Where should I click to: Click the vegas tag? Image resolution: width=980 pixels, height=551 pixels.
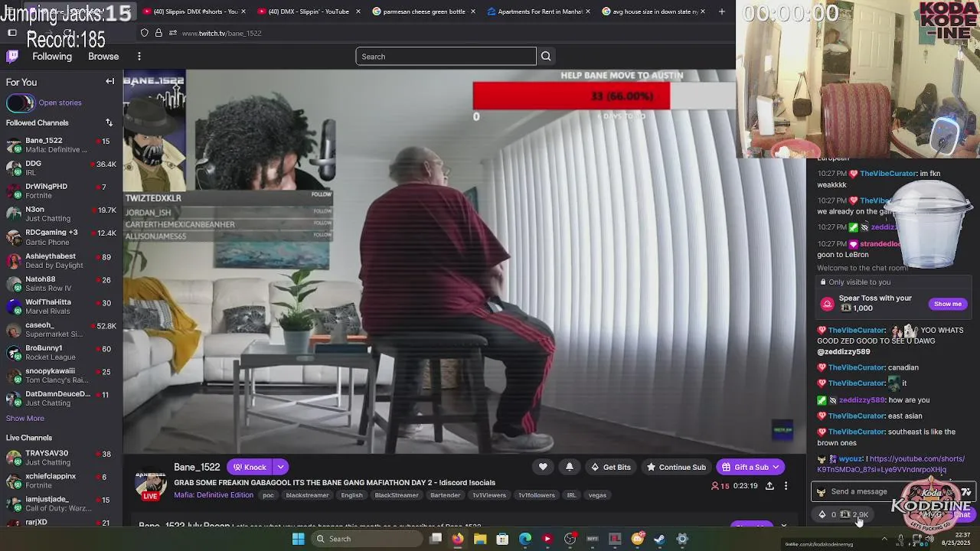click(x=597, y=495)
